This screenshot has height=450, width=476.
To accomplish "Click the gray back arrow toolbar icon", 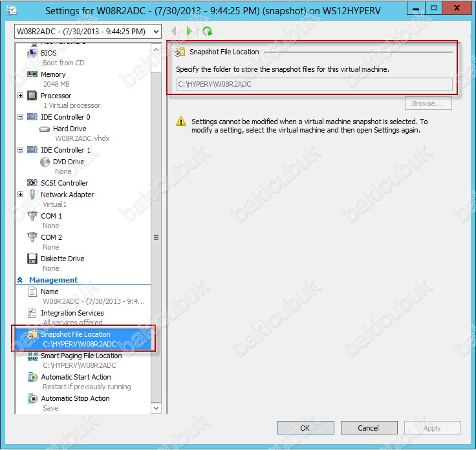I will tap(173, 31).
